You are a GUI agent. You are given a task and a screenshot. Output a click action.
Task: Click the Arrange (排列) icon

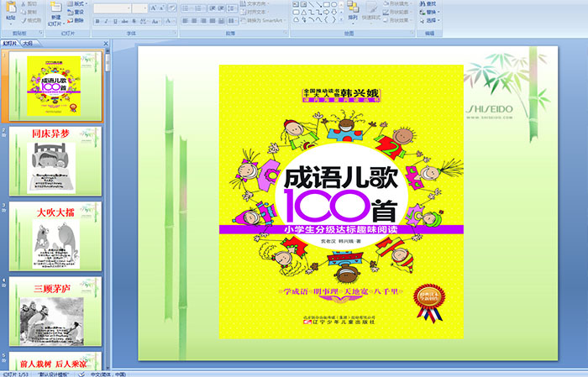point(353,7)
